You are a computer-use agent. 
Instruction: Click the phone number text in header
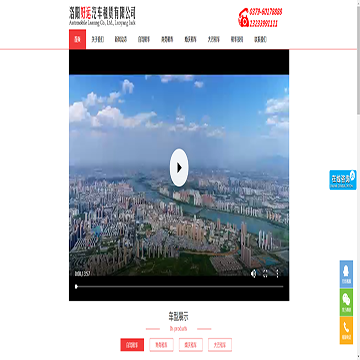pyautogui.click(x=266, y=18)
